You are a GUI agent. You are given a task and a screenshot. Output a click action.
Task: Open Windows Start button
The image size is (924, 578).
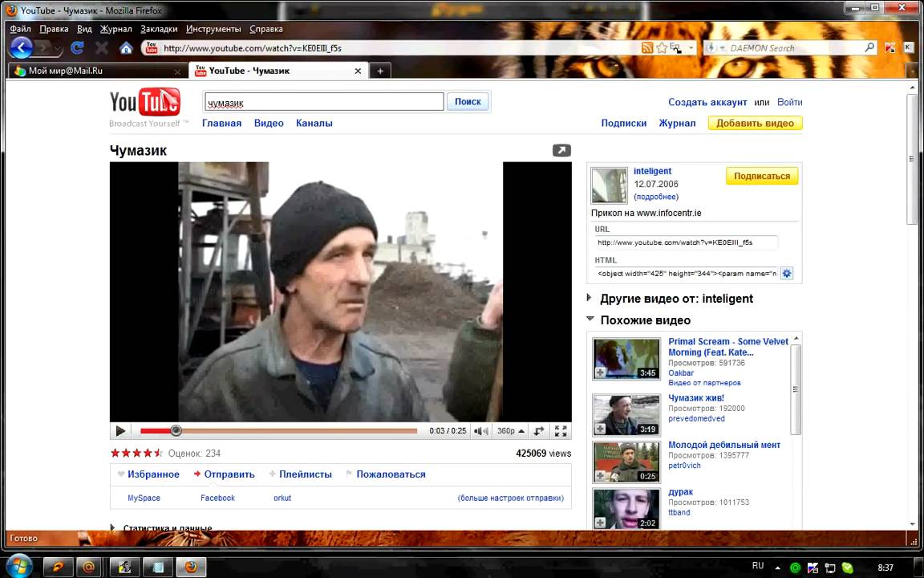tap(19, 566)
